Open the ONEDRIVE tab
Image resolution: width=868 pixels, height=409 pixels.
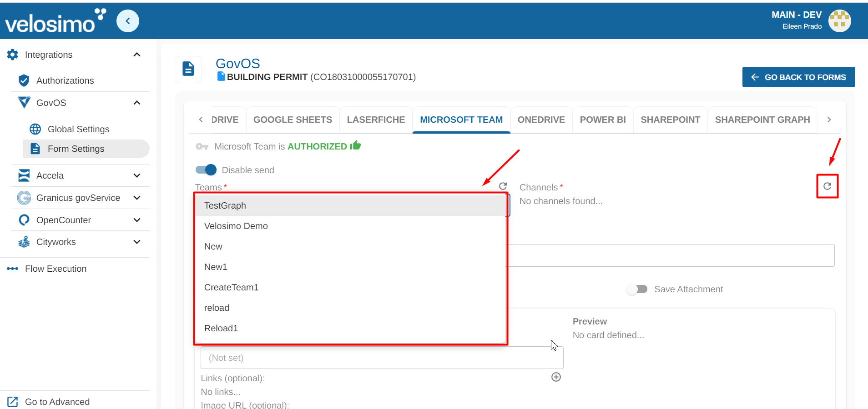coord(541,120)
